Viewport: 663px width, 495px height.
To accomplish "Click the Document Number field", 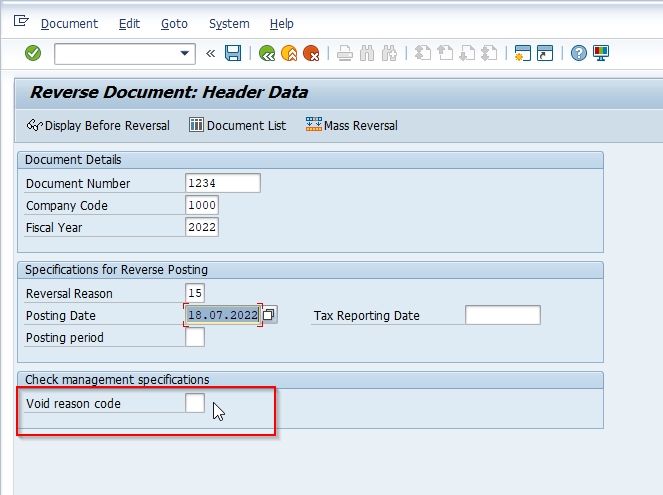I will coord(223,183).
